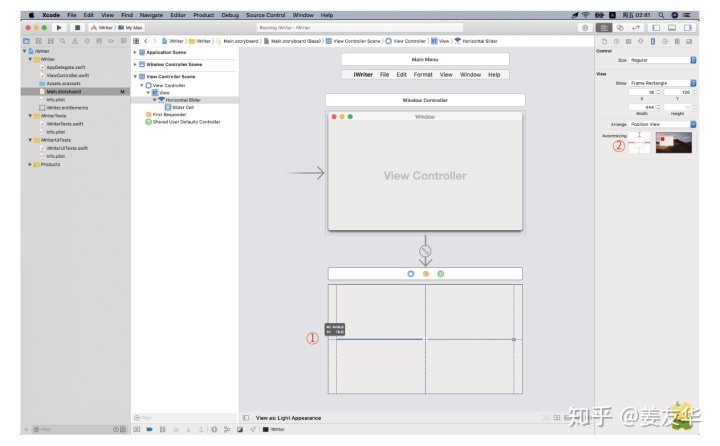Toggle the document outline sidebar button
720x446 pixels.
coord(246,418)
